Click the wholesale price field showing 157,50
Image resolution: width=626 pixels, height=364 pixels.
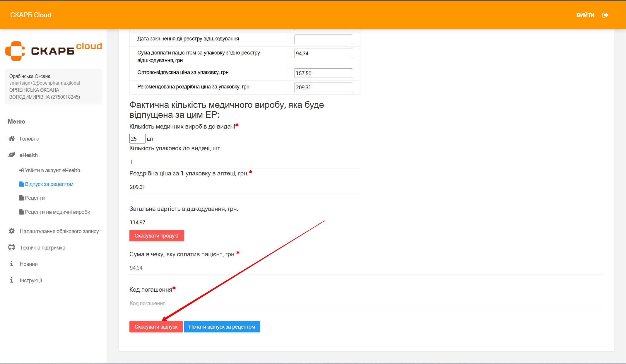click(323, 73)
